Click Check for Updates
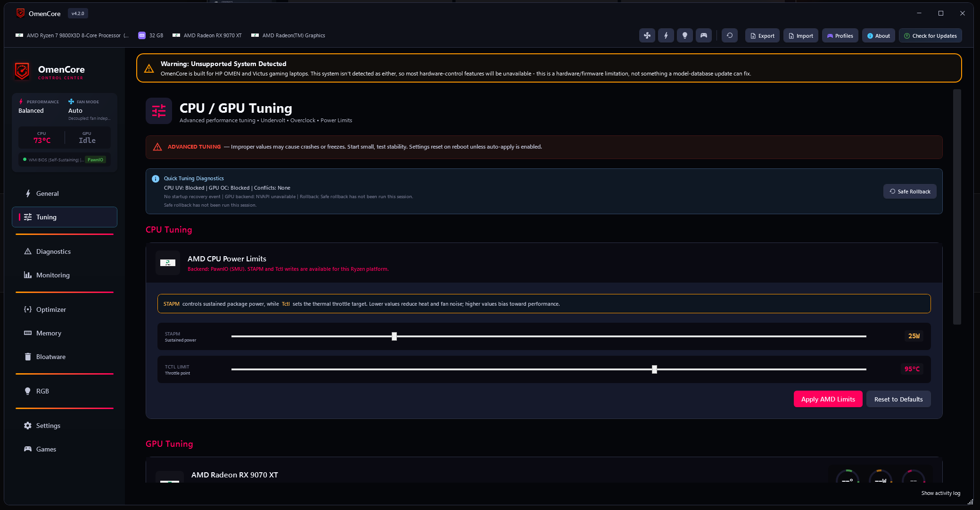980x510 pixels. (931, 36)
